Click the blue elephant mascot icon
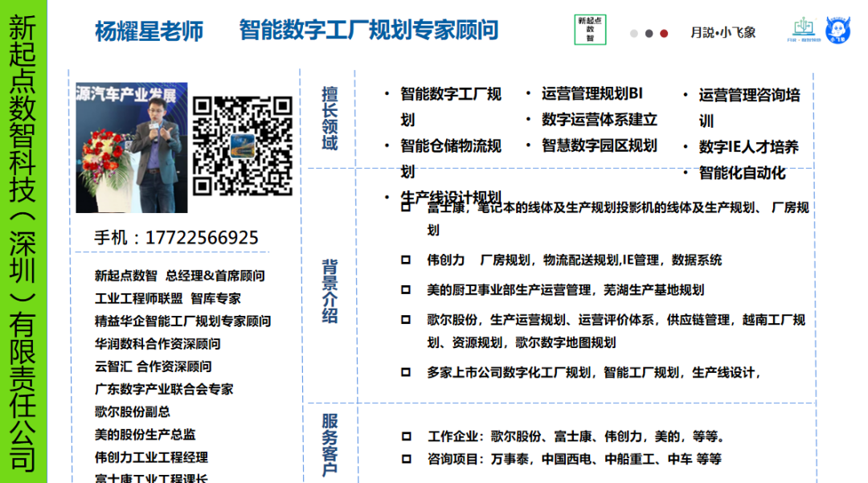 click(837, 30)
